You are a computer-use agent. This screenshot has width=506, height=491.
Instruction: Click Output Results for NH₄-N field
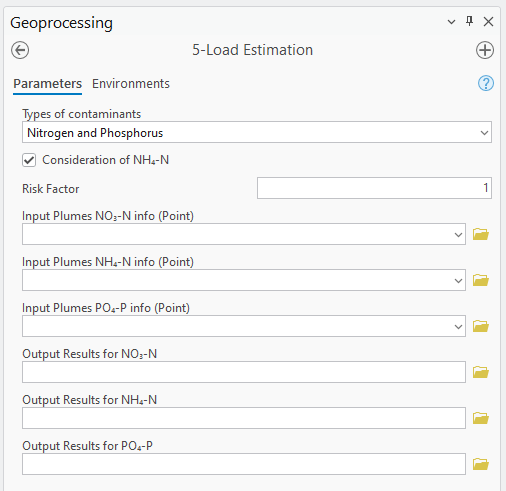[x=244, y=418]
